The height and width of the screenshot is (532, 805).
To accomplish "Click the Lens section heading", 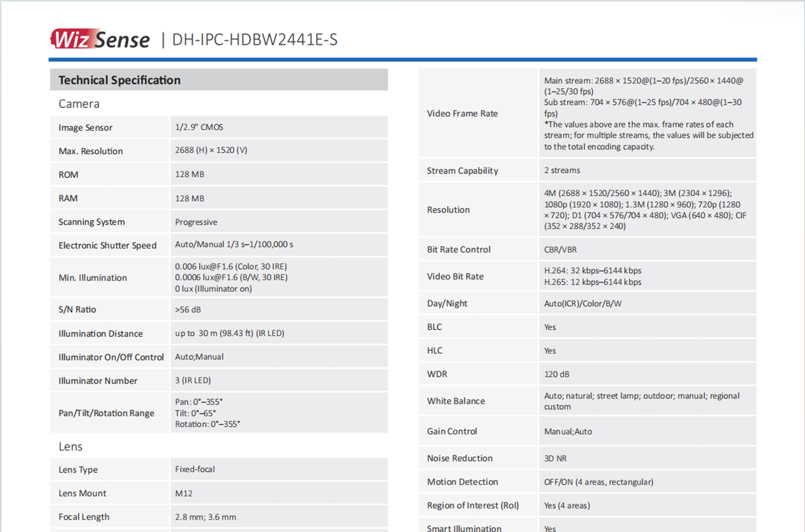I will (71, 447).
